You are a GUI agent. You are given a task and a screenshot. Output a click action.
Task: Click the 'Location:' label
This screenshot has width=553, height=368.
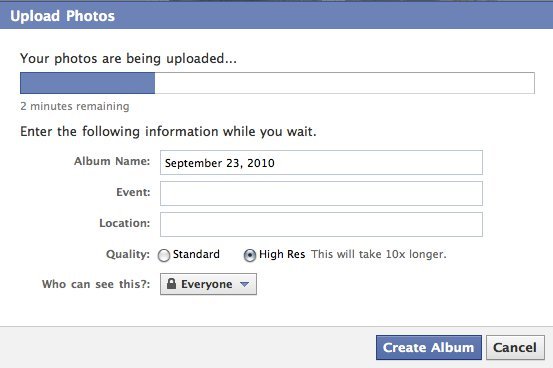pyautogui.click(x=125, y=223)
